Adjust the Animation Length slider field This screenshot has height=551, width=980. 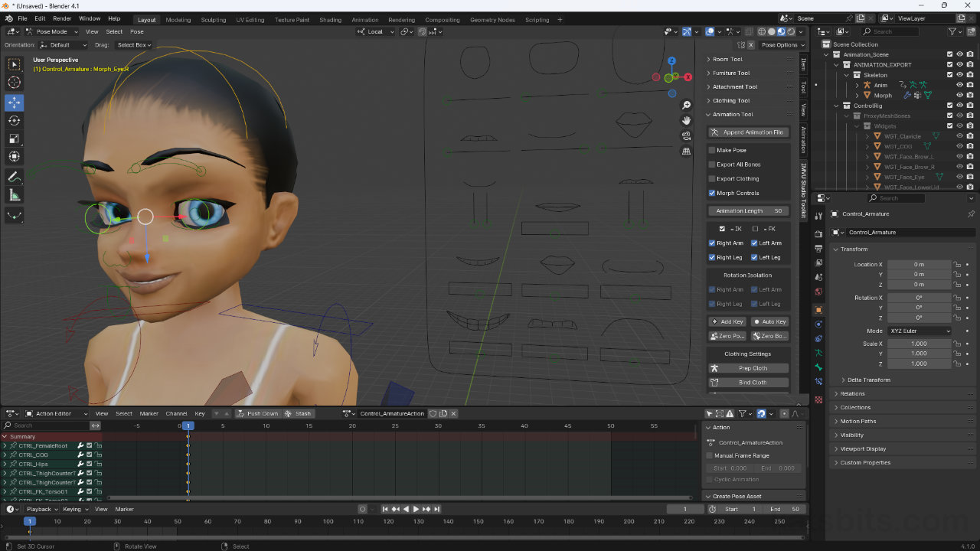coord(748,210)
